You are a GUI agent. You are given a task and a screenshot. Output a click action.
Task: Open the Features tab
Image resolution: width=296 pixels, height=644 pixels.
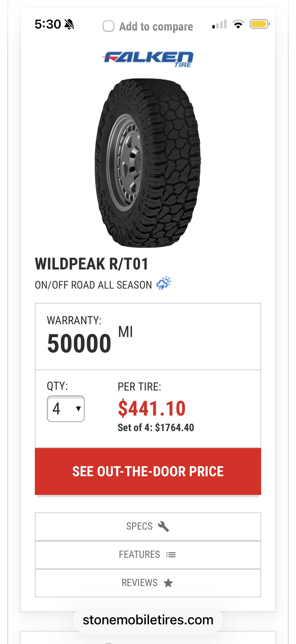148,555
